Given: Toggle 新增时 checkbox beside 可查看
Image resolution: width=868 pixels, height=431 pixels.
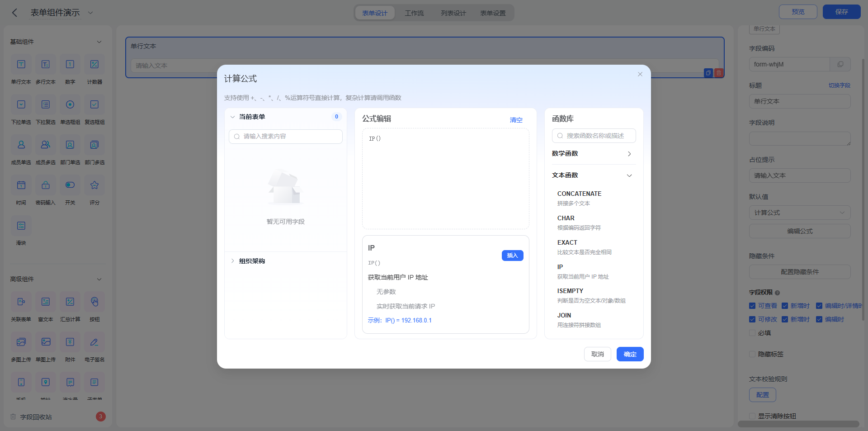Looking at the screenshot, I should pos(785,306).
